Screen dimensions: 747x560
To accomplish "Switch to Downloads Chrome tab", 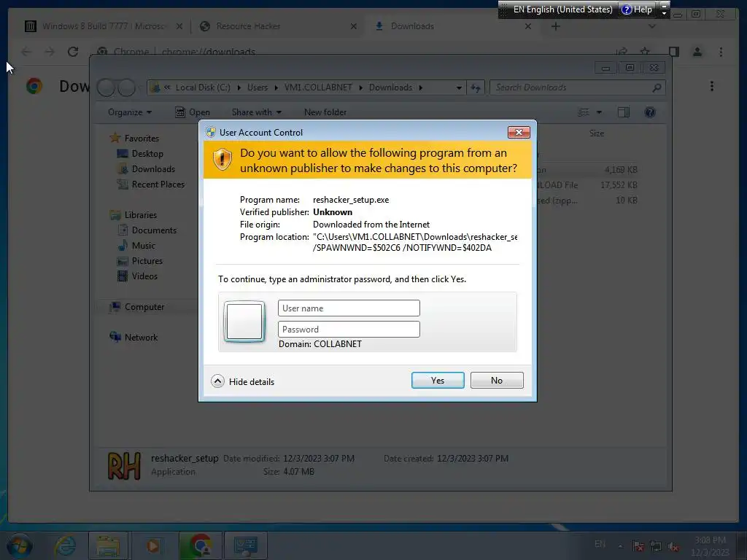I will point(452,26).
